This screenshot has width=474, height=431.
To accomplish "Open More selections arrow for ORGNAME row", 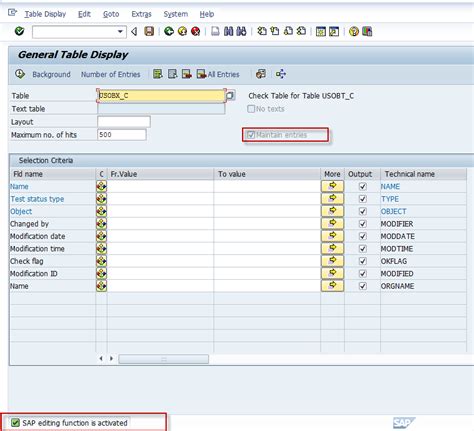I will [x=332, y=286].
